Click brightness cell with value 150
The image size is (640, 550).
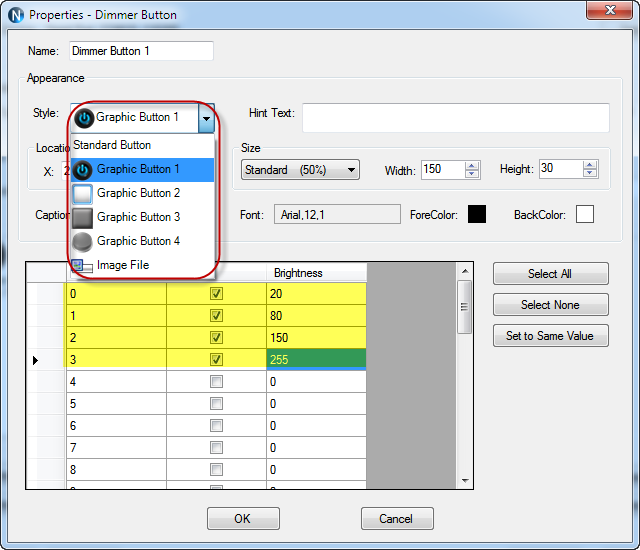click(316, 338)
